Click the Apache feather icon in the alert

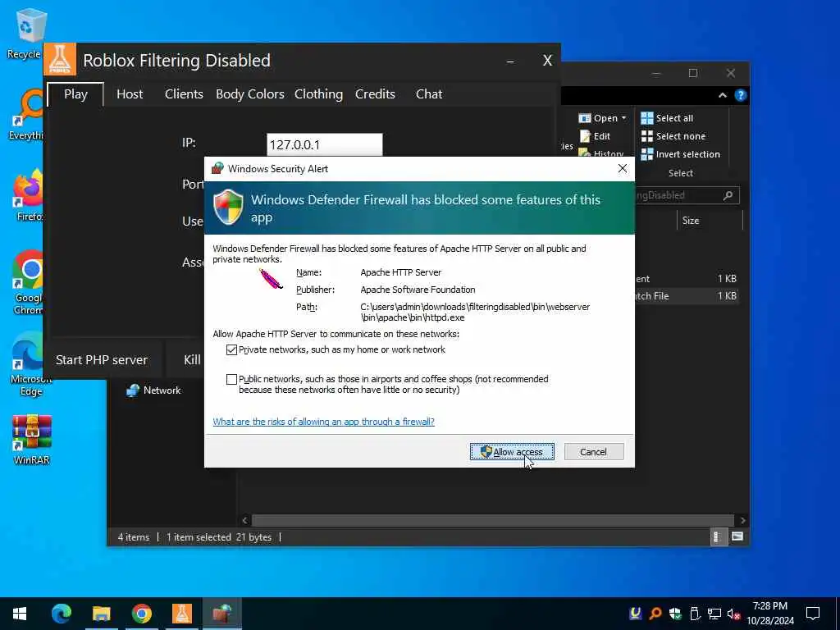point(271,279)
